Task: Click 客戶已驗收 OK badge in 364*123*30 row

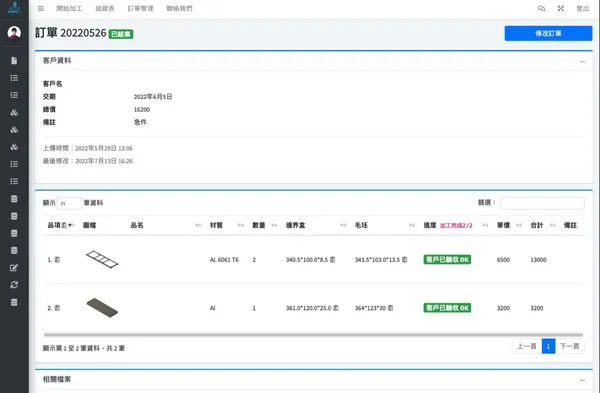Action: click(447, 308)
